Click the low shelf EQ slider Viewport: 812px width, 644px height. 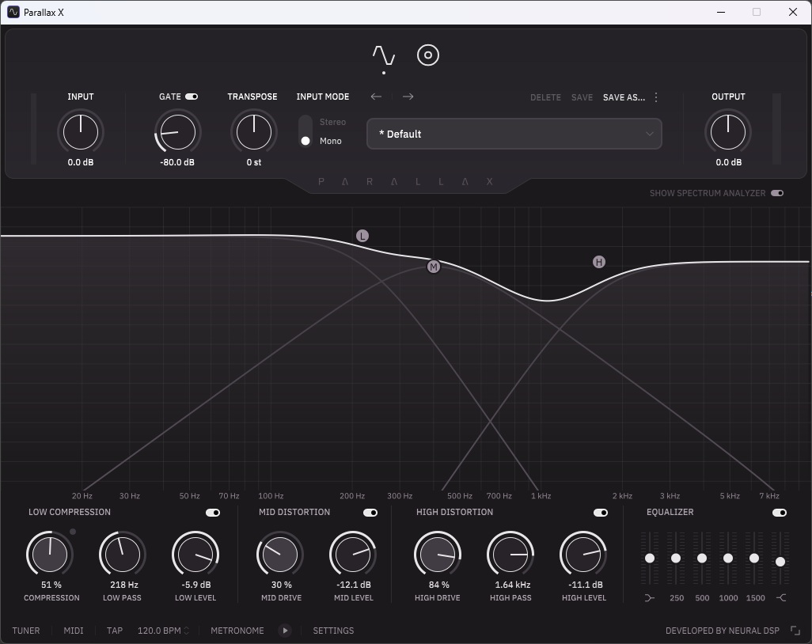650,558
